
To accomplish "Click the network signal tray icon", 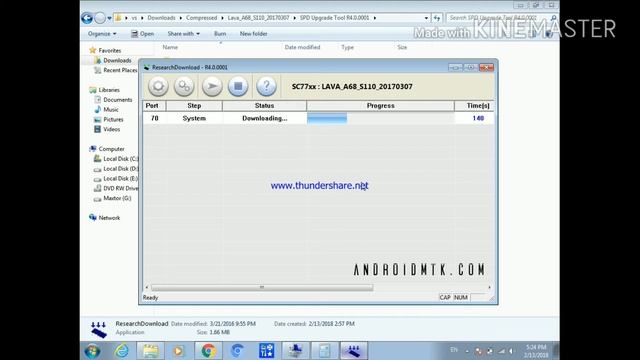I will 502,351.
